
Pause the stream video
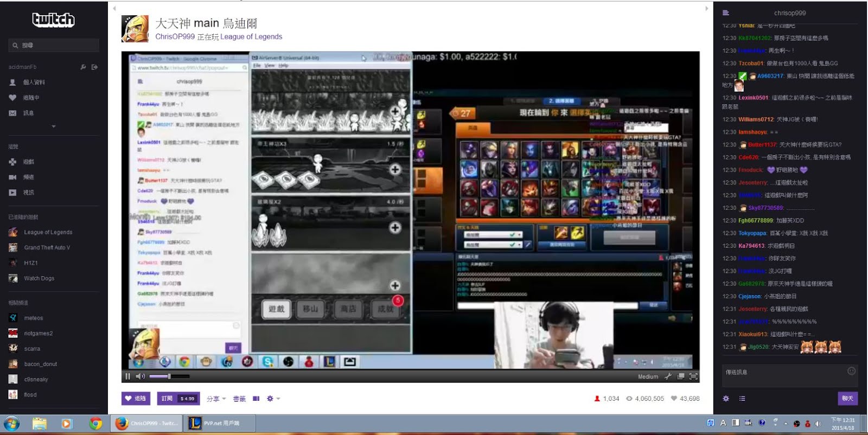128,376
